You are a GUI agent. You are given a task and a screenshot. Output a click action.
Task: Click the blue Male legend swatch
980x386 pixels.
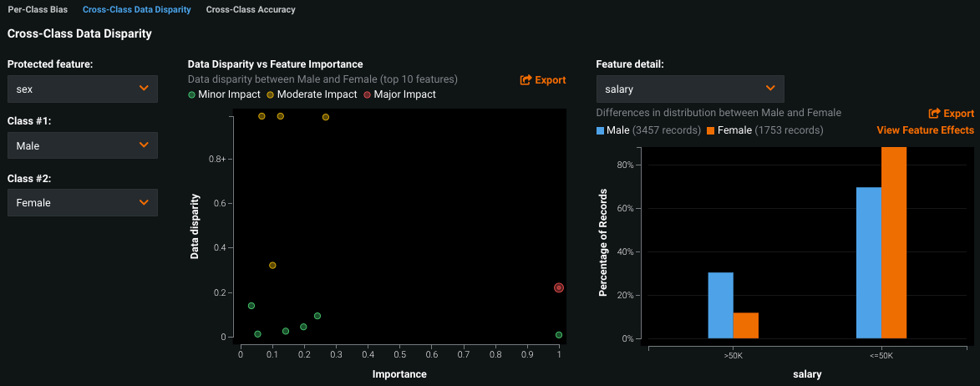click(x=601, y=130)
